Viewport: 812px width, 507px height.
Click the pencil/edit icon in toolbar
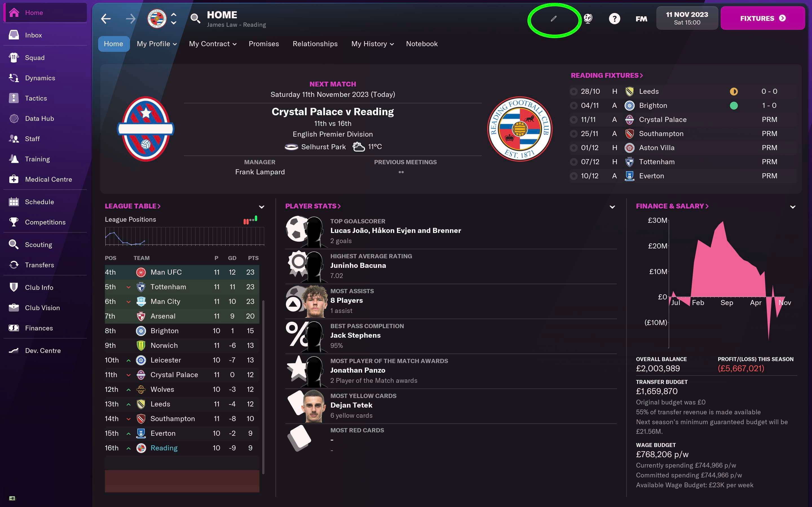click(x=554, y=18)
